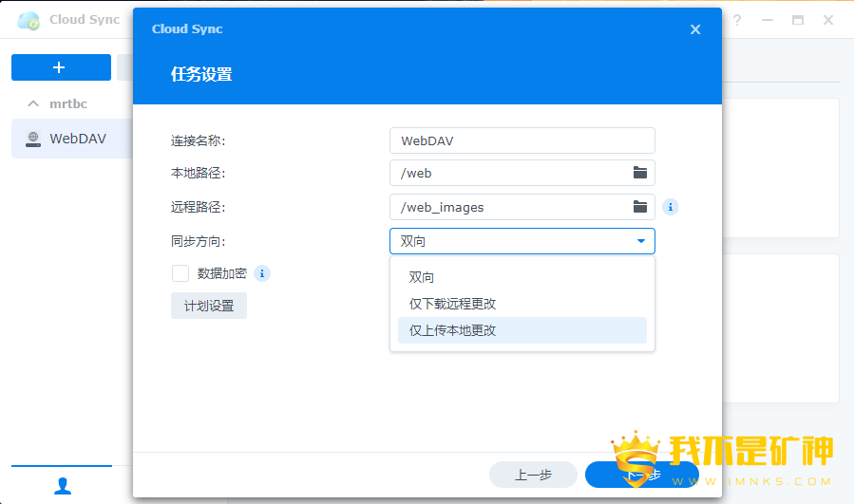Close the Cloud Sync task settings dialog
Image resolution: width=854 pixels, height=504 pixels.
695,29
